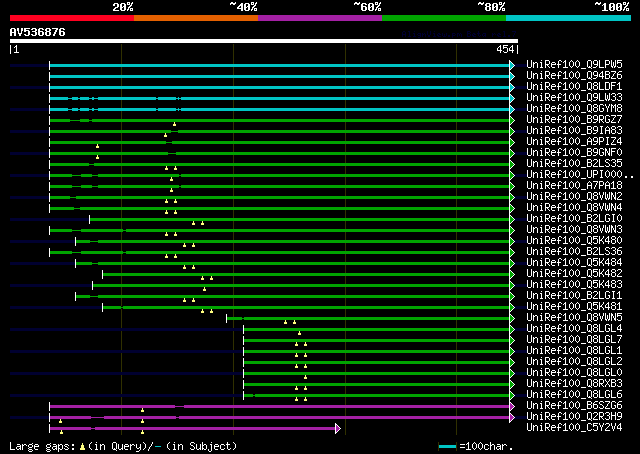The width and height of the screenshot is (640, 454).
Task: Click the red 20% identity legend segment
Action: (72, 18)
